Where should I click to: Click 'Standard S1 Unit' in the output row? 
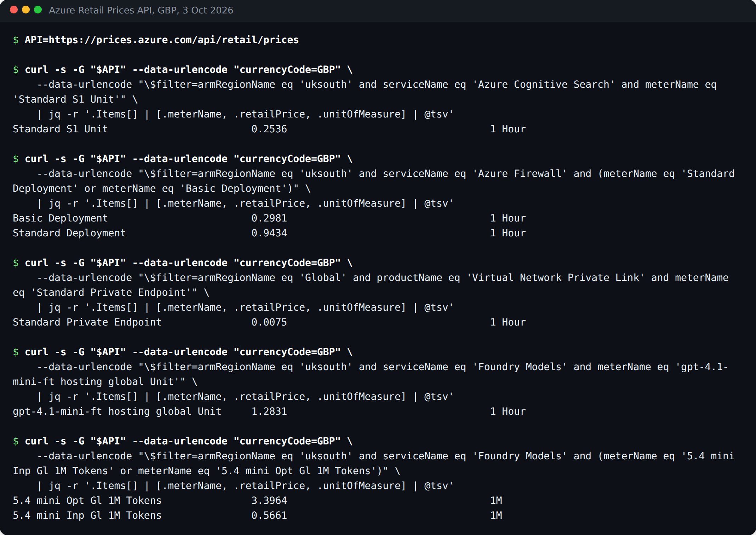coord(60,129)
